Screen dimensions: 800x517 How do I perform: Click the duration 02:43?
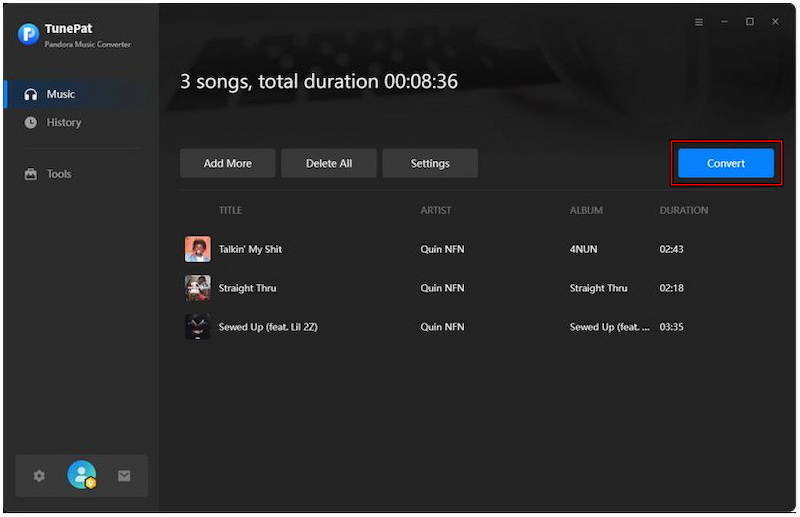(671, 249)
